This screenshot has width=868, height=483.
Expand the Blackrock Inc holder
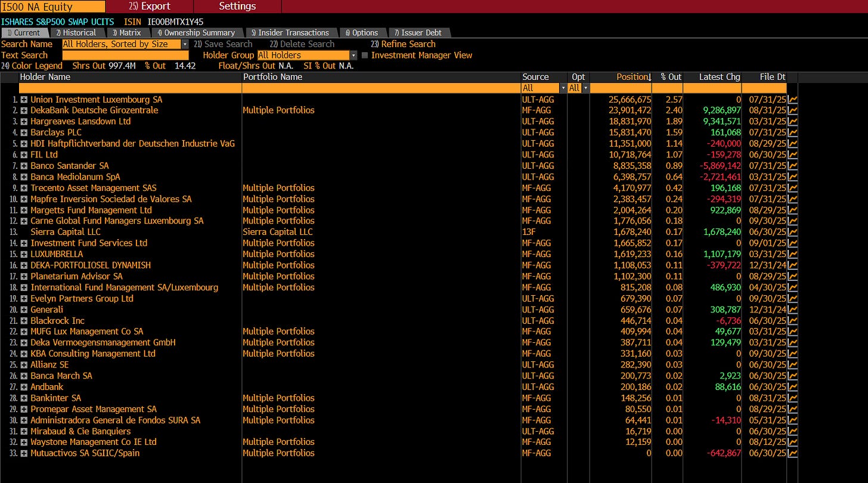click(24, 321)
